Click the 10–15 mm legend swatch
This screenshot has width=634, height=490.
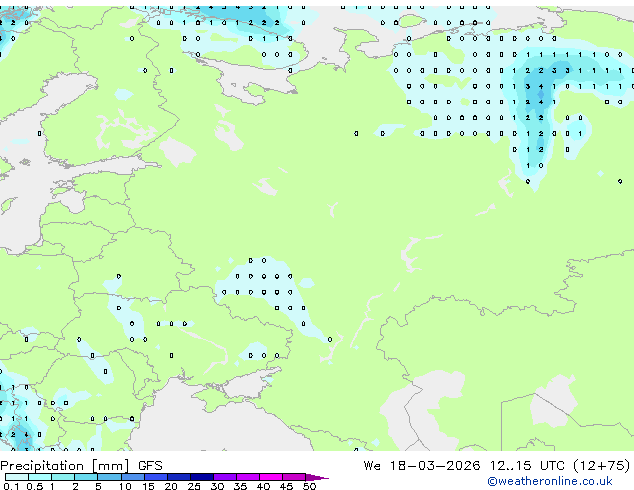[133, 477]
